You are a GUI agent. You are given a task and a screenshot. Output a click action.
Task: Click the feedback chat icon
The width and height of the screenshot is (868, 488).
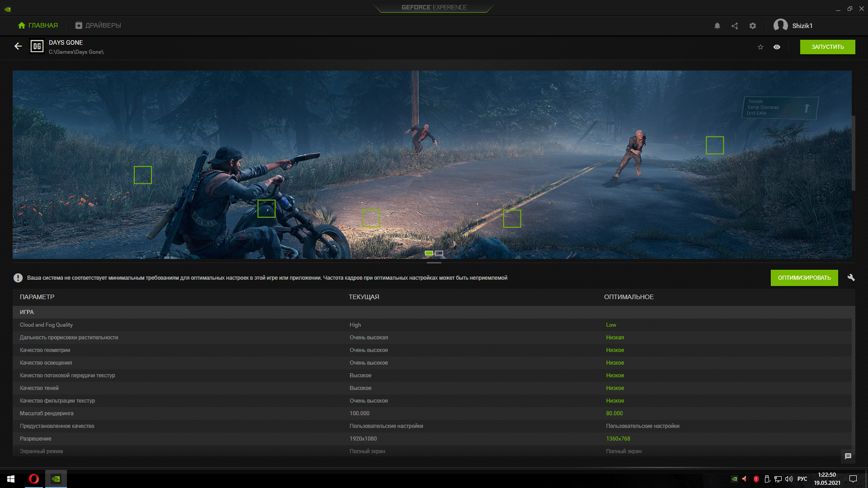(x=848, y=456)
